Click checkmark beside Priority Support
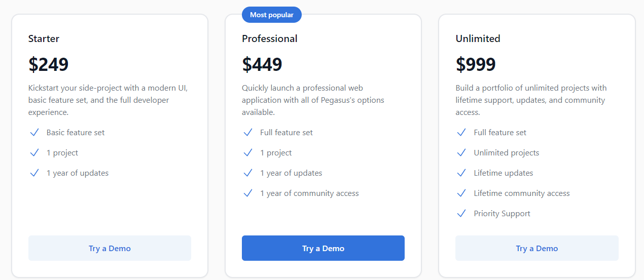The image size is (644, 280). 461,214
